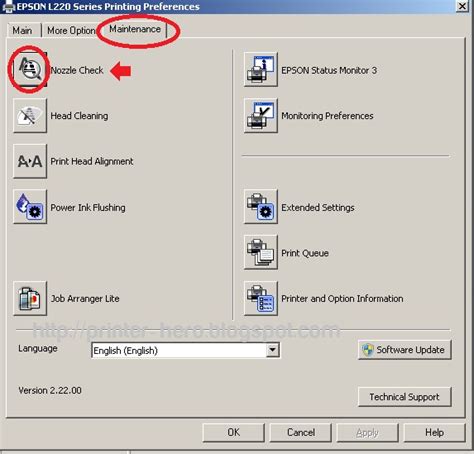This screenshot has height=454, width=474.
Task: Open Extended Settings icon
Action: [261, 207]
